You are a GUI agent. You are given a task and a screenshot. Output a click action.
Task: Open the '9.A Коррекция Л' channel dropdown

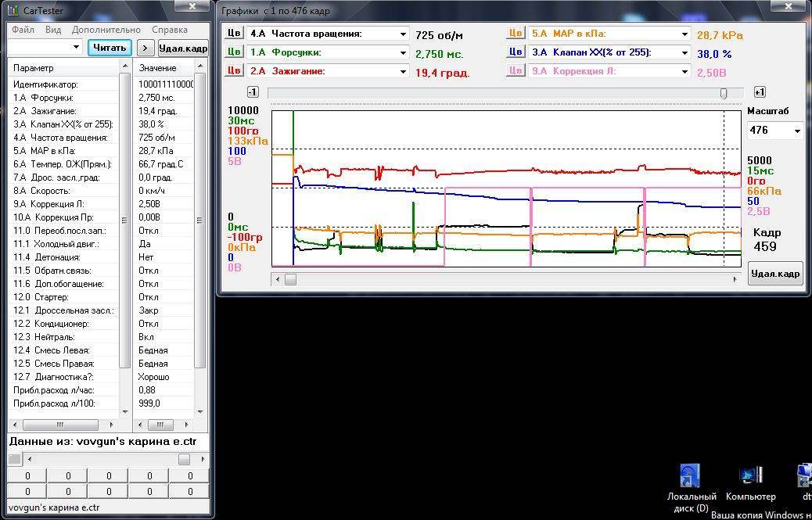(684, 72)
